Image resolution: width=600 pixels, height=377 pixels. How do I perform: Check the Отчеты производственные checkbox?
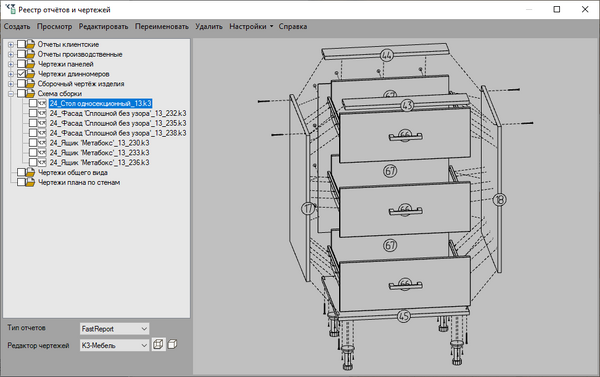(x=21, y=54)
